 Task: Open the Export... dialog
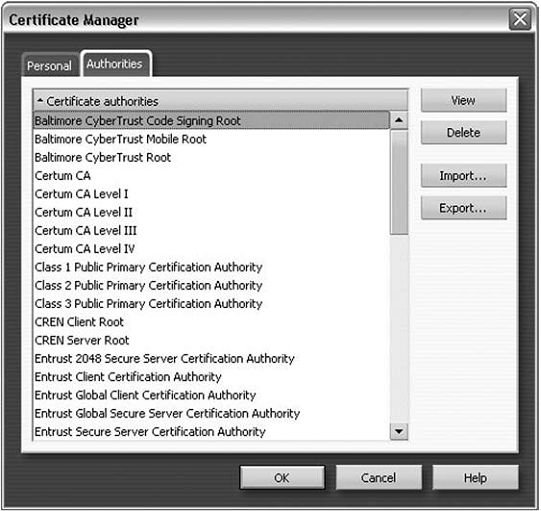click(464, 208)
